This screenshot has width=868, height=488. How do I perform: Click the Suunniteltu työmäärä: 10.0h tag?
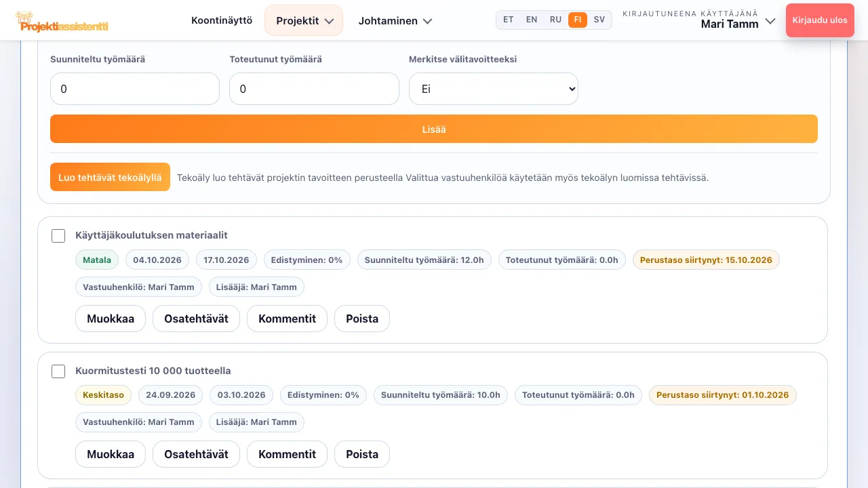pos(441,395)
